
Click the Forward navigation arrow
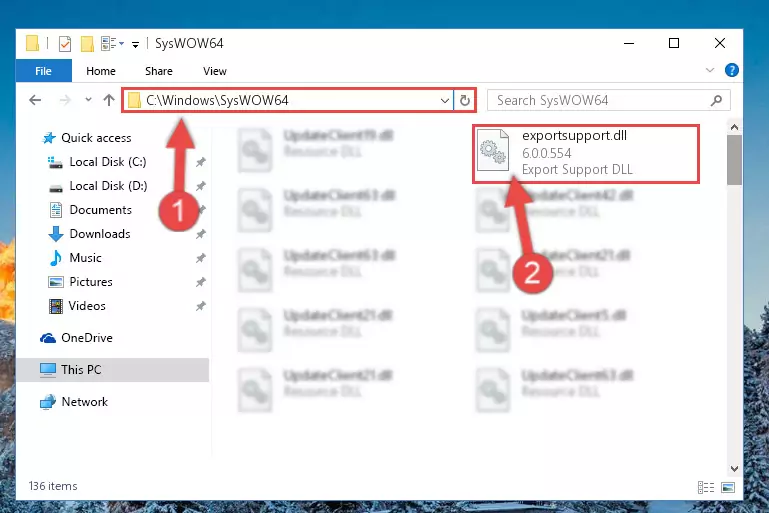click(65, 101)
